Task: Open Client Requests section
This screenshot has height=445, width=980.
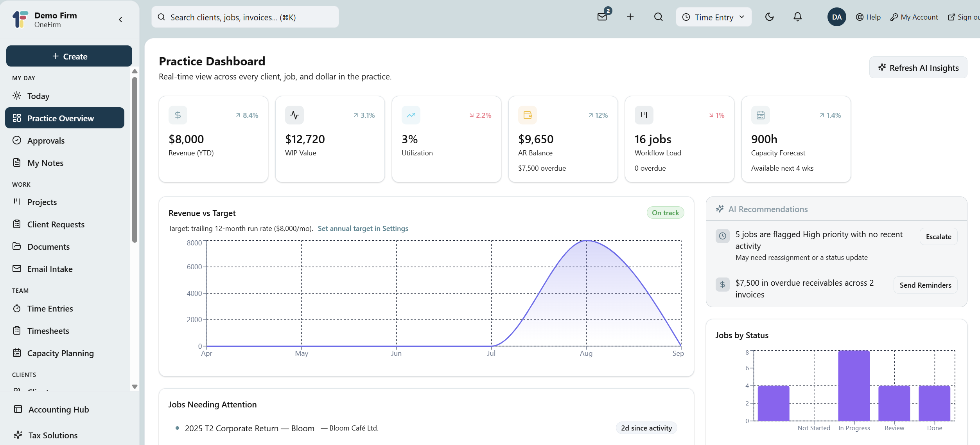Action: 65,224
